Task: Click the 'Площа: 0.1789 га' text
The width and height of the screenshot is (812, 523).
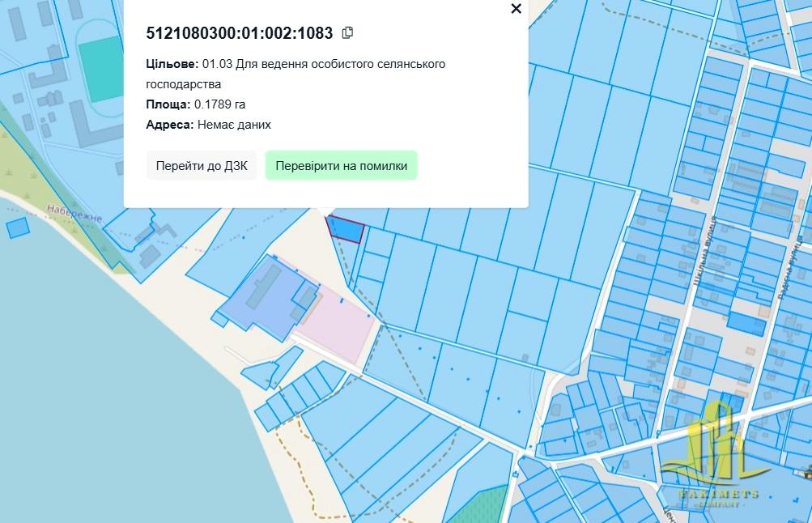Action: (x=196, y=104)
